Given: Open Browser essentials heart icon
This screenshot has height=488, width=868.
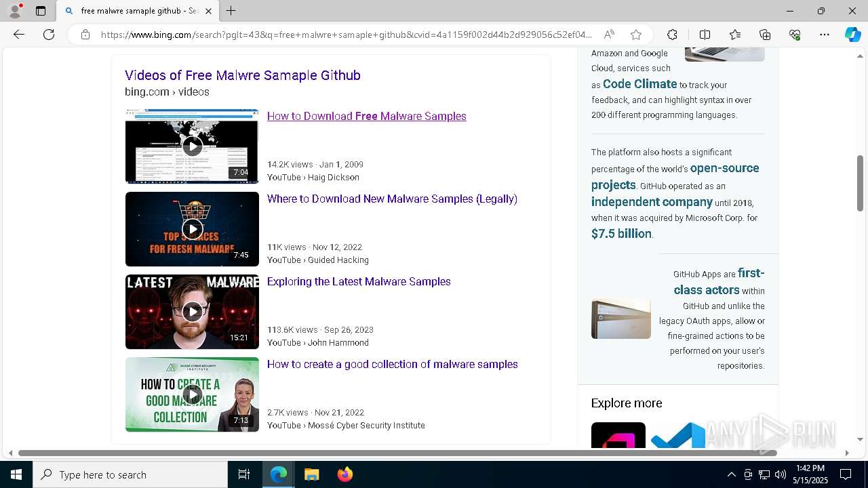Looking at the screenshot, I should click(795, 35).
